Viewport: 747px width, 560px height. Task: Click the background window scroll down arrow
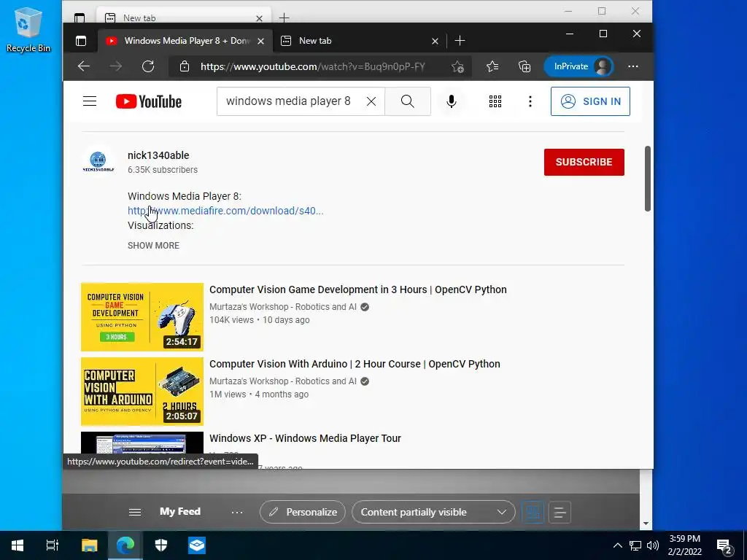(x=646, y=524)
